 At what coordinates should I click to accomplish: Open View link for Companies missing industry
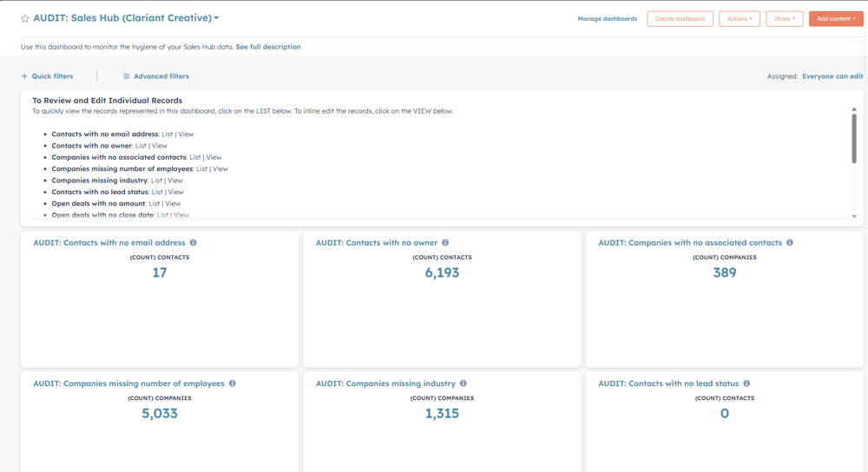[175, 180]
